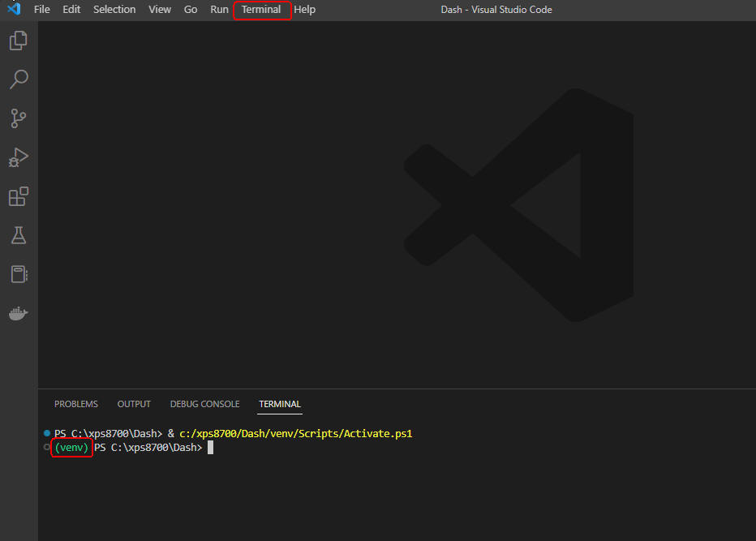This screenshot has width=756, height=541.
Task: Switch to the OUTPUT panel tab
Action: pyautogui.click(x=134, y=404)
